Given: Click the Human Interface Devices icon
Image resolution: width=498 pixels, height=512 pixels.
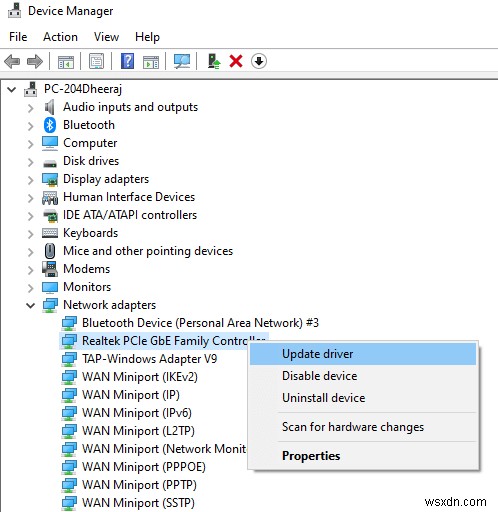Looking at the screenshot, I should coord(50,197).
